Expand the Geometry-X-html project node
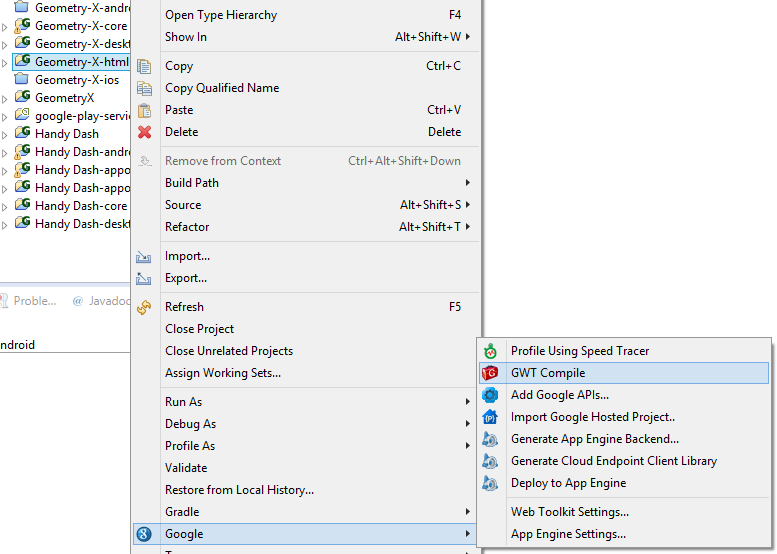Screen dimensions: 777x554 click(x=5, y=63)
